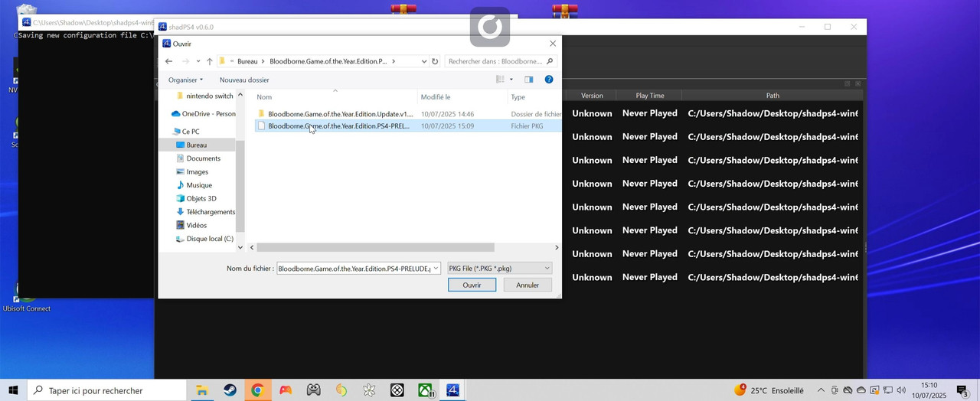Screen dimensions: 980x401
Task: Click the horizontal scrollbar's right arrow
Action: pyautogui.click(x=557, y=247)
